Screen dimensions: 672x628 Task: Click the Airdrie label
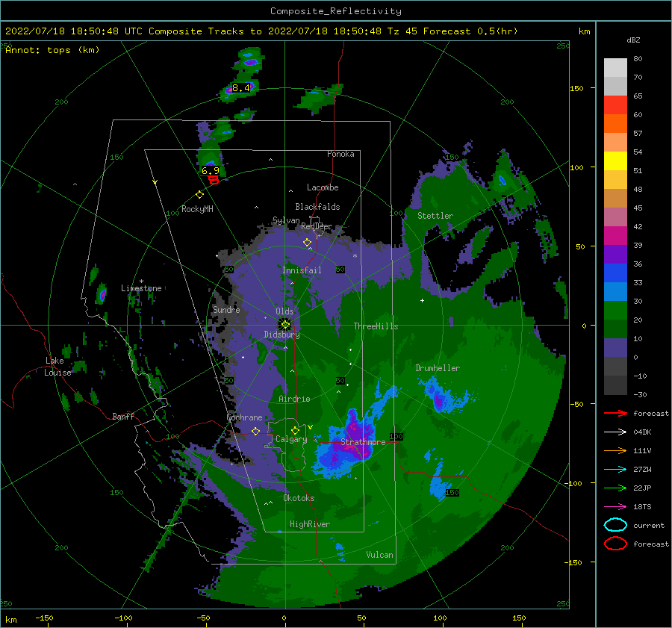(x=294, y=399)
